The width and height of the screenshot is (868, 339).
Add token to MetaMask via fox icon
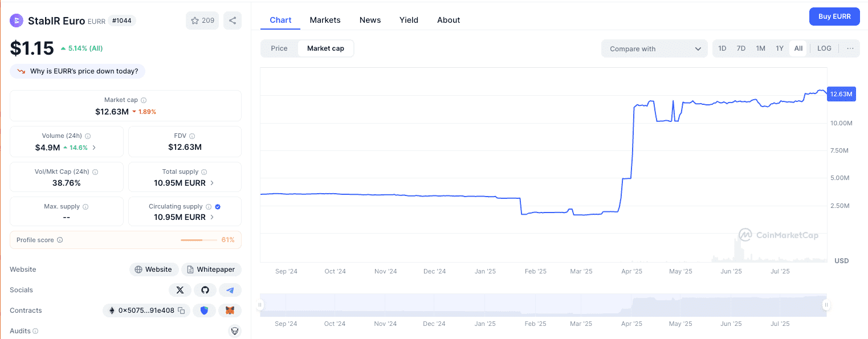(230, 311)
